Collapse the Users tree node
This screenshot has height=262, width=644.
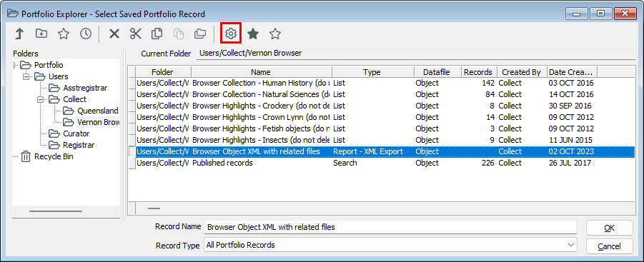[27, 76]
